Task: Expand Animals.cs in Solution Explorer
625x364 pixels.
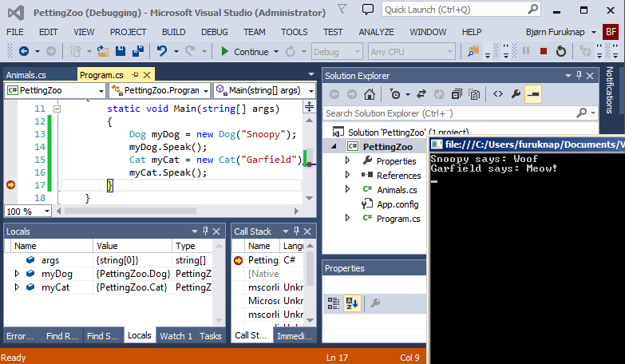Action: click(347, 189)
